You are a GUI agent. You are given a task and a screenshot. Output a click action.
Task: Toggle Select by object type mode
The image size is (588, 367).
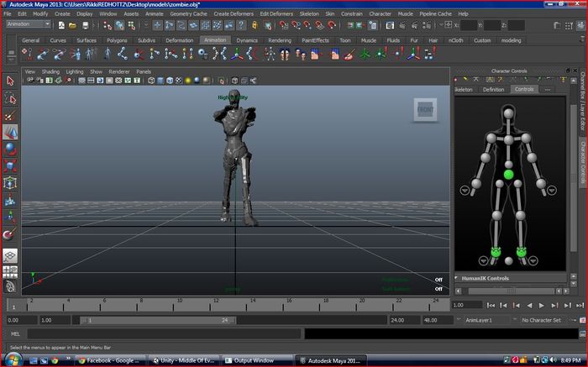[x=119, y=25]
